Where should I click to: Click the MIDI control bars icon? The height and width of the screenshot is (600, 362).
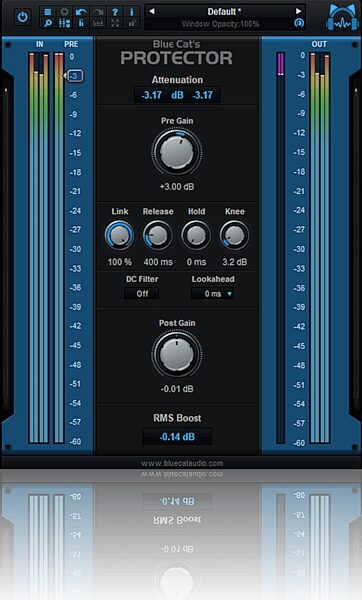pos(81,23)
